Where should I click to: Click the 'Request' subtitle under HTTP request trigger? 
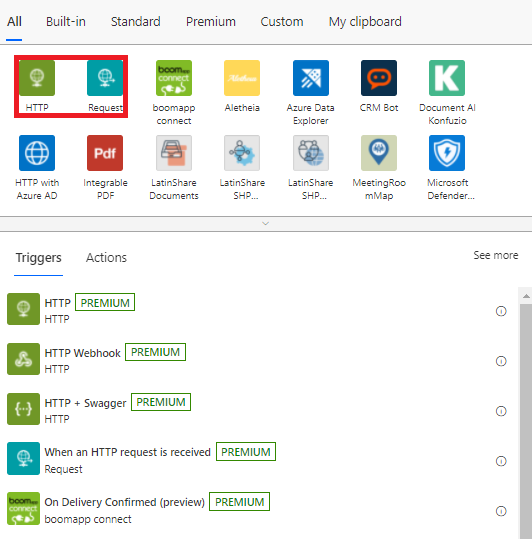[x=64, y=469]
